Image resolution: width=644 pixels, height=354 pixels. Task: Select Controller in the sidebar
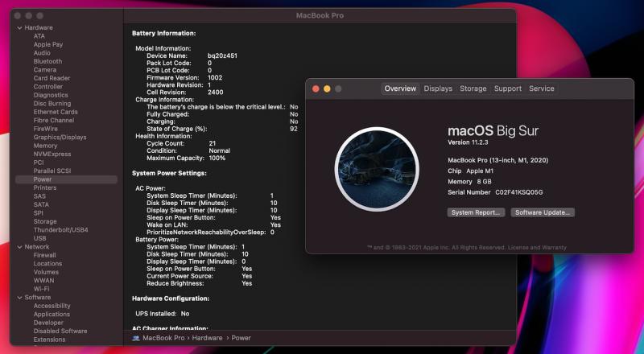(x=48, y=87)
